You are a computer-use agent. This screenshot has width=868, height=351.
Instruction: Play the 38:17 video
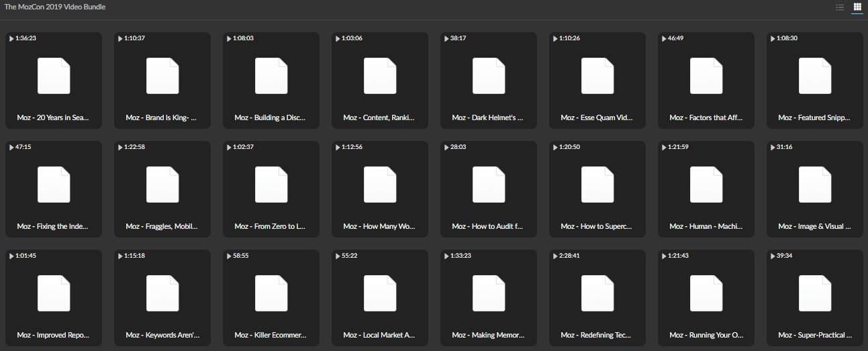(x=446, y=38)
